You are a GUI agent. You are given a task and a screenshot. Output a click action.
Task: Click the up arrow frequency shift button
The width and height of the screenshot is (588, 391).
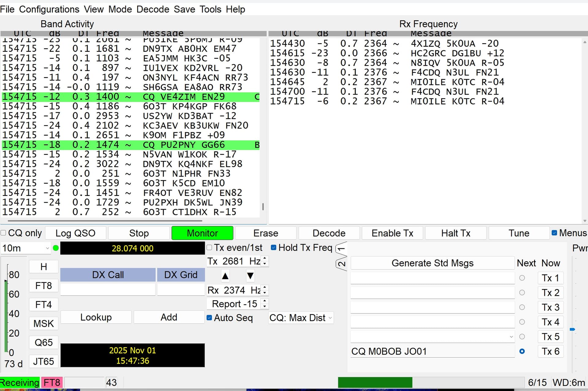pyautogui.click(x=225, y=276)
